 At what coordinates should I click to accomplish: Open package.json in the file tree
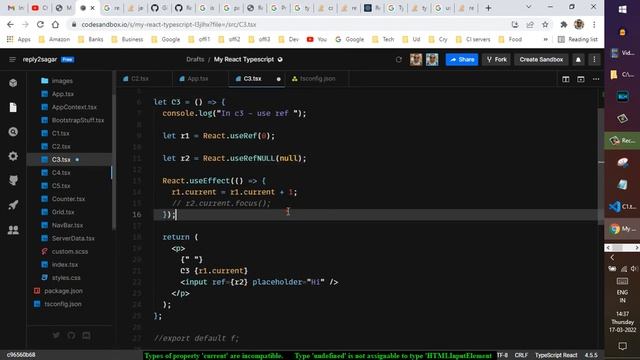tap(63, 291)
